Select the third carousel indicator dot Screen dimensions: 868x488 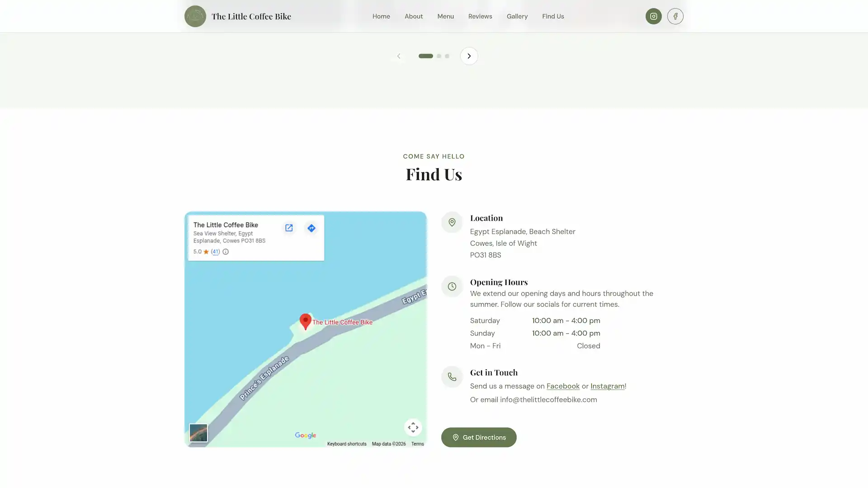(447, 56)
